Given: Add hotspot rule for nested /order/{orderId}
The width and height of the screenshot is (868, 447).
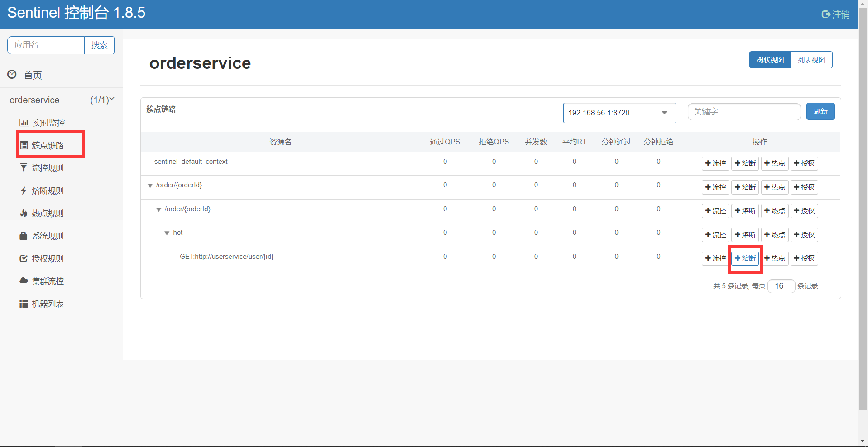Looking at the screenshot, I should click(775, 211).
